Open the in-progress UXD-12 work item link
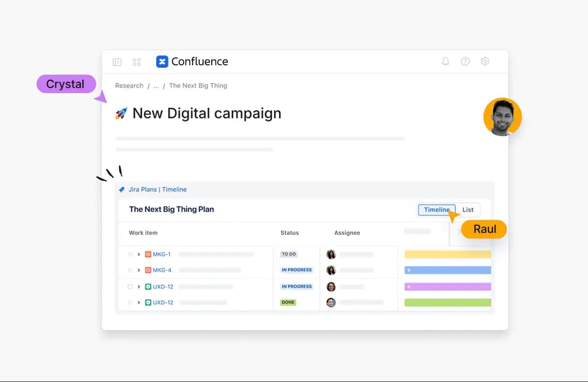588x382 pixels. click(163, 286)
